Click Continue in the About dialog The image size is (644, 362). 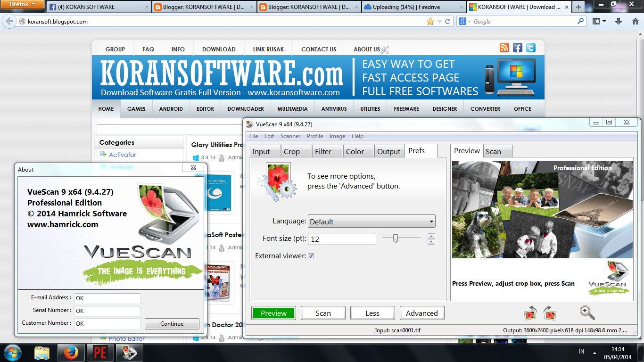tap(172, 324)
